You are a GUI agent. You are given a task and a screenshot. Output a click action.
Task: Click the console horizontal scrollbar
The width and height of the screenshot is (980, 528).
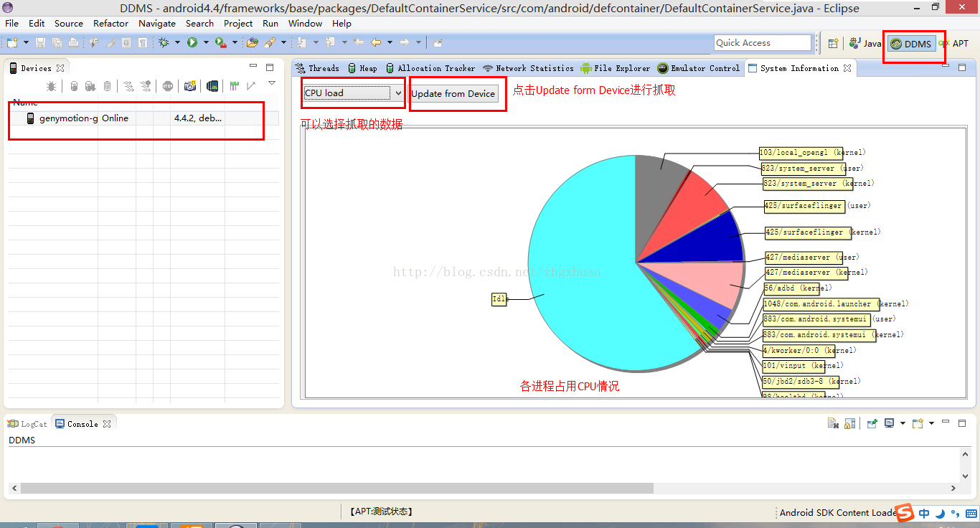(337, 488)
